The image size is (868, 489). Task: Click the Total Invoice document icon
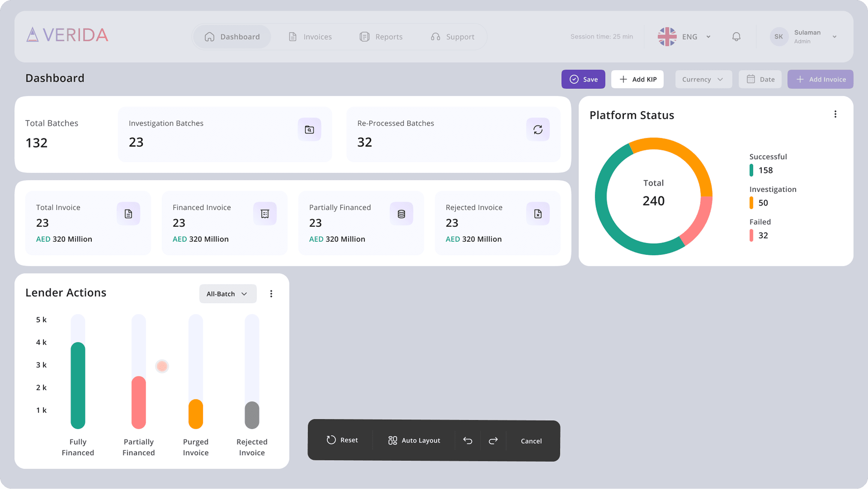point(128,214)
